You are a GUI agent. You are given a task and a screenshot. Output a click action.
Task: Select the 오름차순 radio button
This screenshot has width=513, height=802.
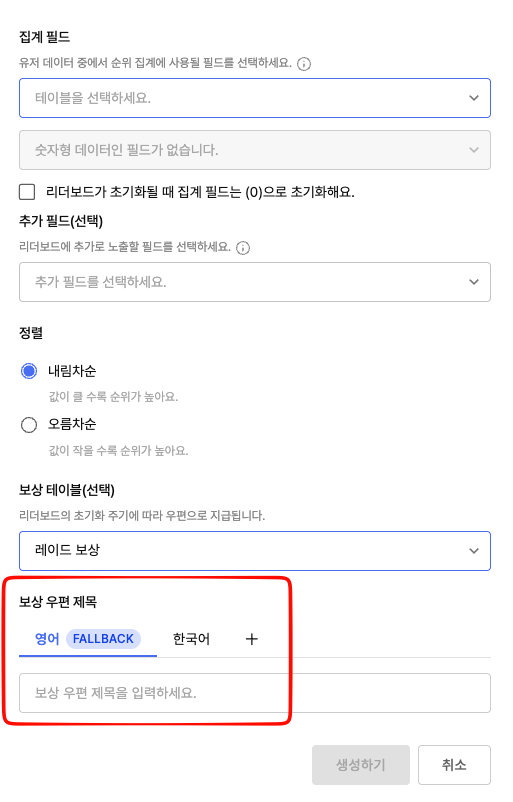[x=29, y=425]
